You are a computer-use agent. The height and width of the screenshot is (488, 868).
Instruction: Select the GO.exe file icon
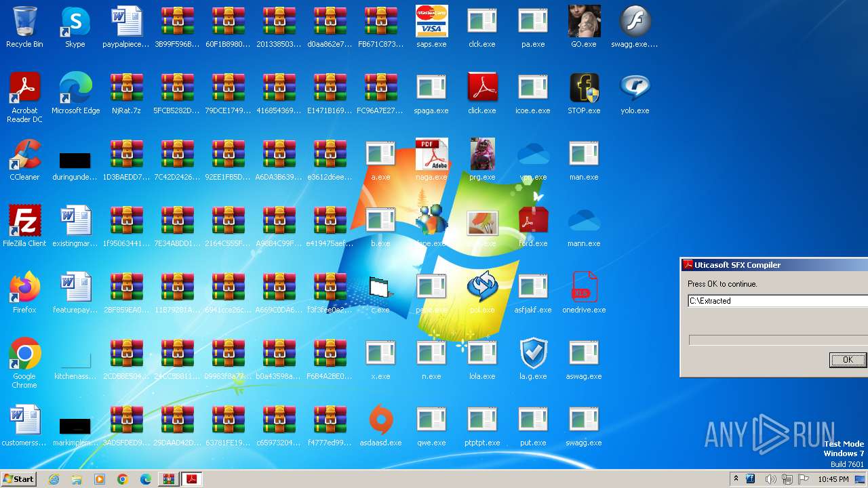coord(584,21)
